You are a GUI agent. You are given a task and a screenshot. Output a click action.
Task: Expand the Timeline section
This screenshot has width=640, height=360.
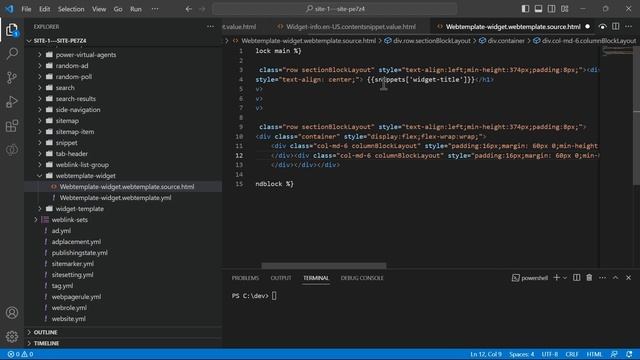pos(46,343)
